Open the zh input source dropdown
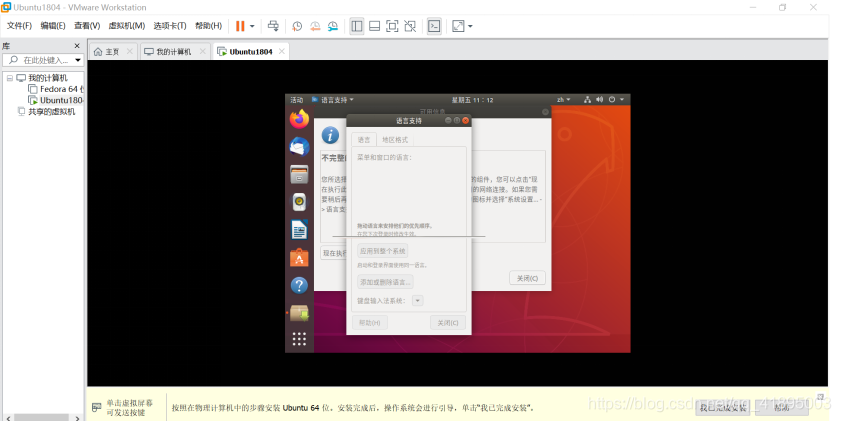The image size is (841, 422). (x=563, y=100)
